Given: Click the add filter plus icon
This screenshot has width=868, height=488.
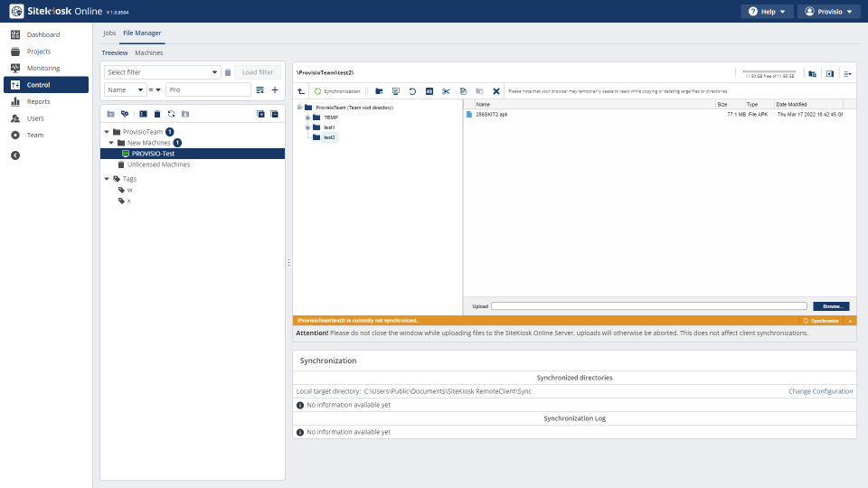Looking at the screenshot, I should coord(275,90).
